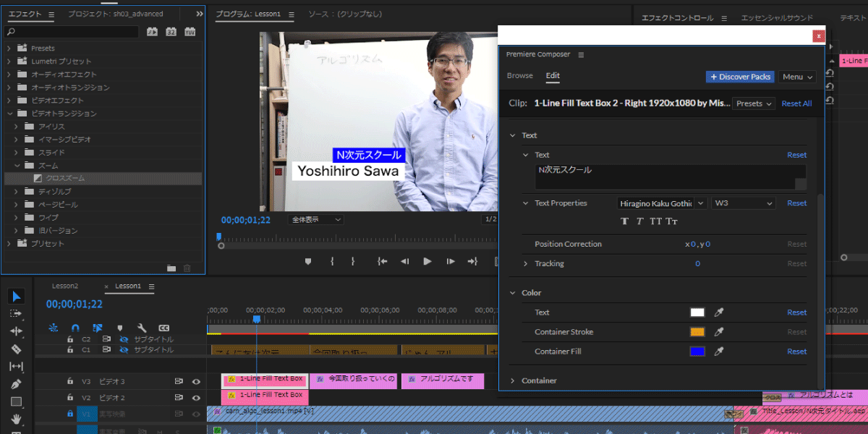
Task: Switch to the Browse tab in Premiere Composer
Action: [x=519, y=76]
